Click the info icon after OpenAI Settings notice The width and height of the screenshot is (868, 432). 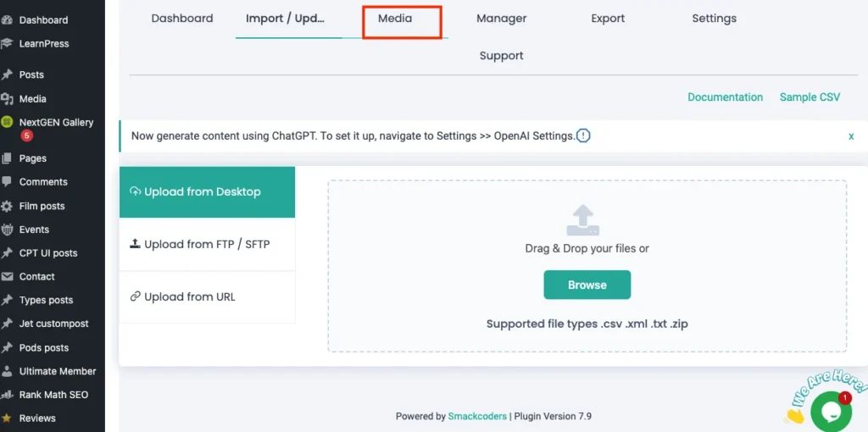click(x=583, y=136)
